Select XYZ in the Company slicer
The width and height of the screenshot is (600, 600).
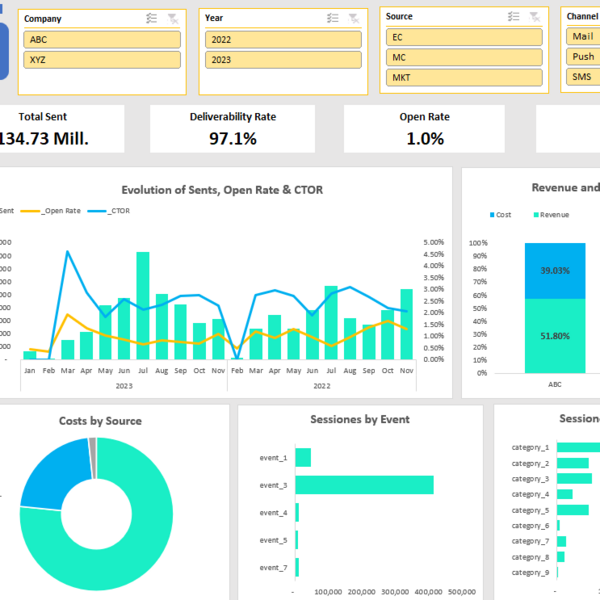pyautogui.click(x=102, y=60)
